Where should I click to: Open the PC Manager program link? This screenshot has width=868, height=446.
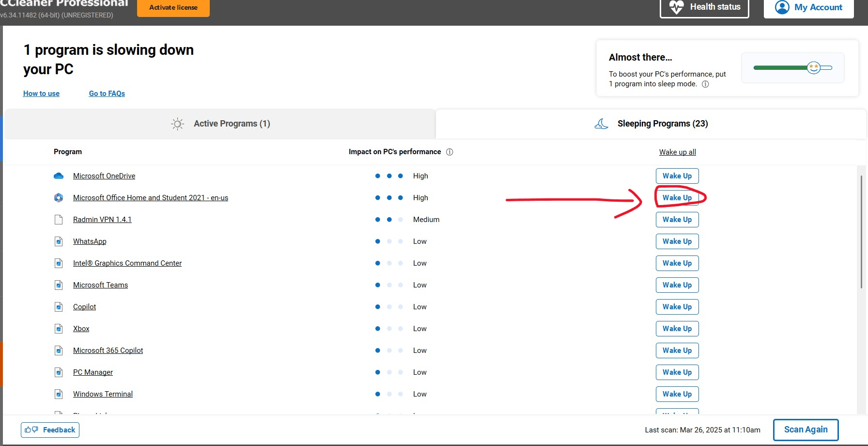coord(93,372)
